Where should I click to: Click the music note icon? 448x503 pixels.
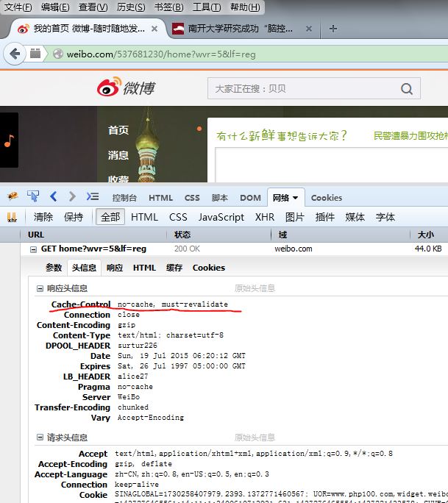click(x=9, y=140)
